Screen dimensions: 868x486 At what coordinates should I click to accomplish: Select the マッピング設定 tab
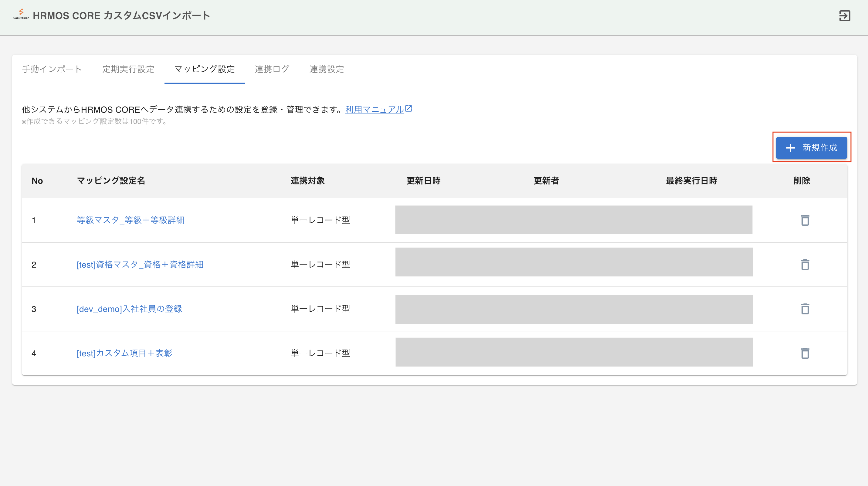[x=205, y=69]
